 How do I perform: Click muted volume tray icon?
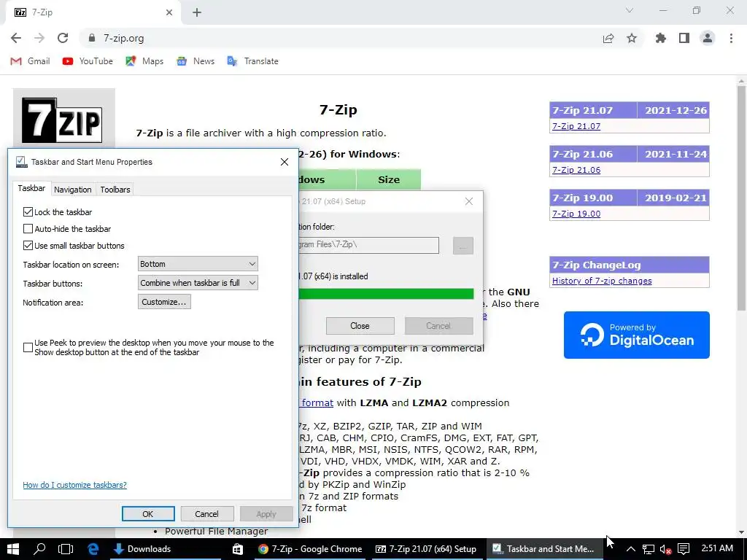(x=665, y=549)
